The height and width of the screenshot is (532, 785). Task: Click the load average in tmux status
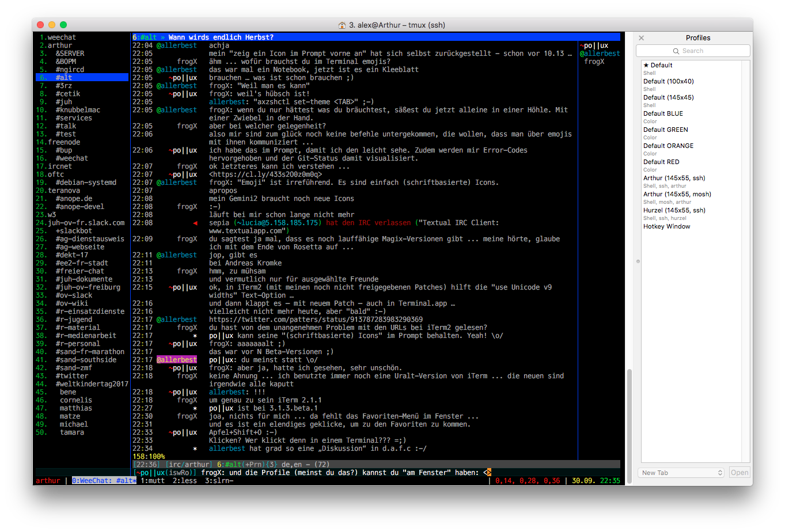(527, 481)
